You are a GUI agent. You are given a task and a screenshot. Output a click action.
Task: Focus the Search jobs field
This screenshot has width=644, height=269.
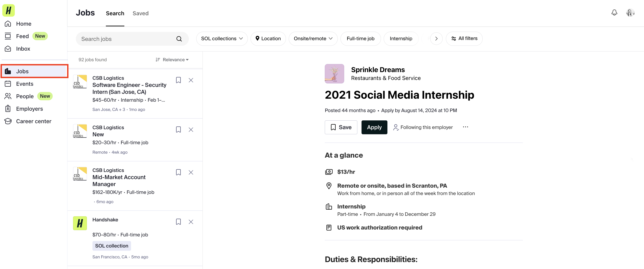132,39
